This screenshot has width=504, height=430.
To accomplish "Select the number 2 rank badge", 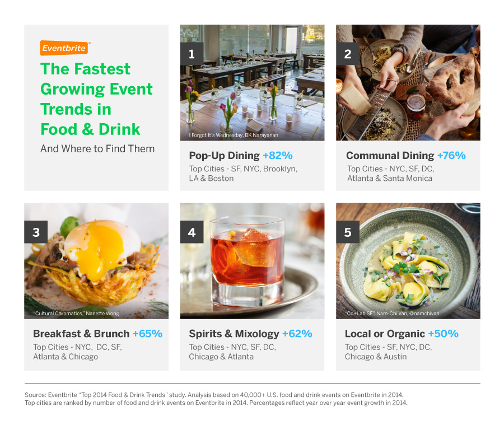I will coord(347,54).
